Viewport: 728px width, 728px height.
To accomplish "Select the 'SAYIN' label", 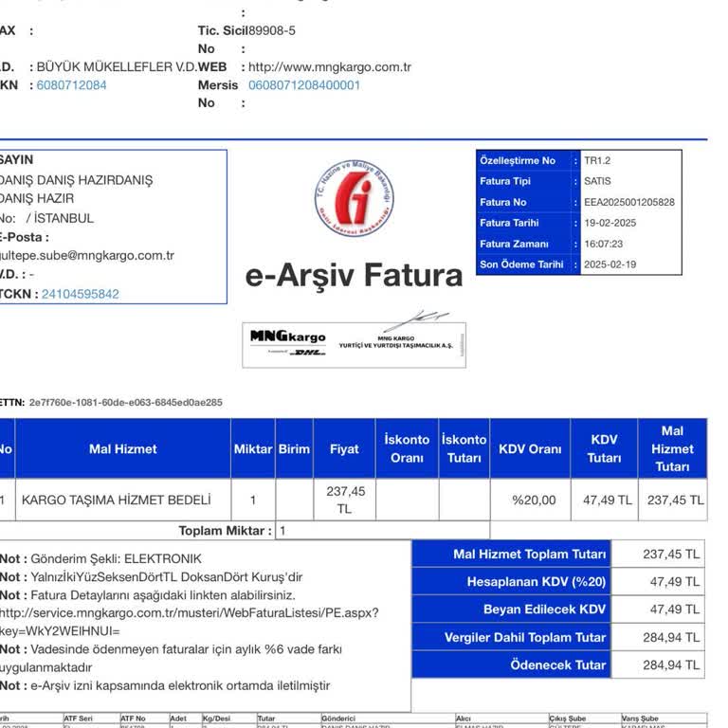I will 17,159.
